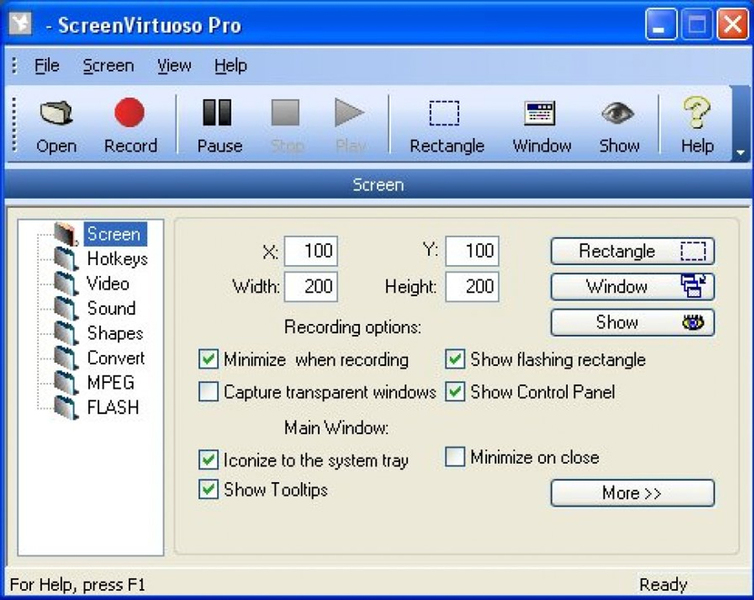Click the Show eye icon in toolbar
The width and height of the screenshot is (754, 600).
(618, 113)
